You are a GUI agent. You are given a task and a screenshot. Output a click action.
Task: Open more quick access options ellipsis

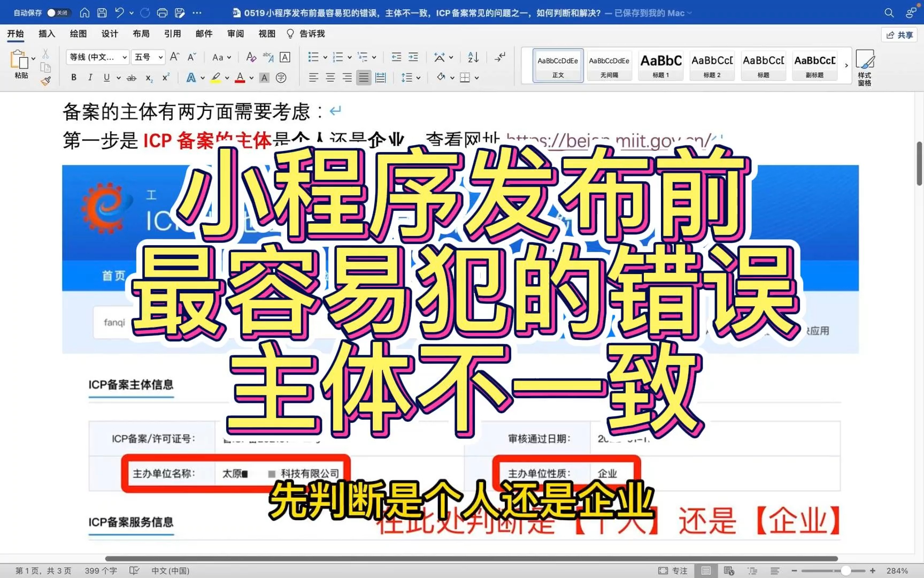pos(197,13)
